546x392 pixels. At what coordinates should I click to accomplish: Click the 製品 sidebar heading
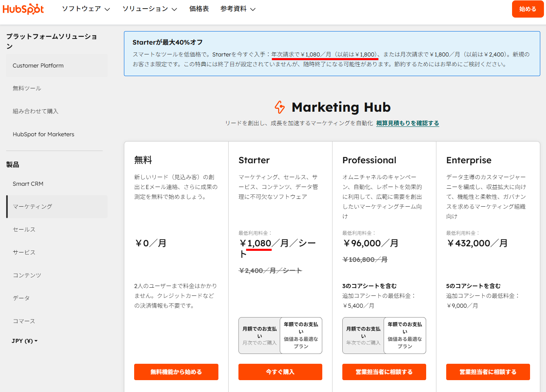click(13, 164)
